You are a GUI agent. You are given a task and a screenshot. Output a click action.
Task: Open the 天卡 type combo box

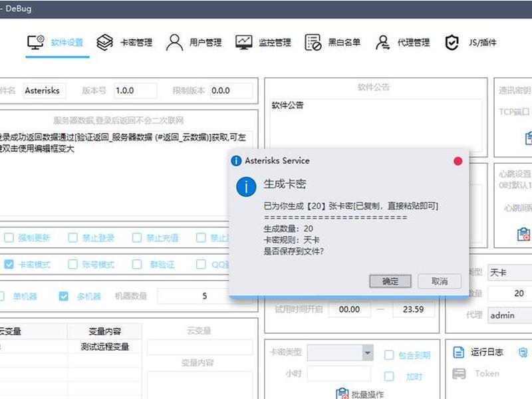coord(510,273)
